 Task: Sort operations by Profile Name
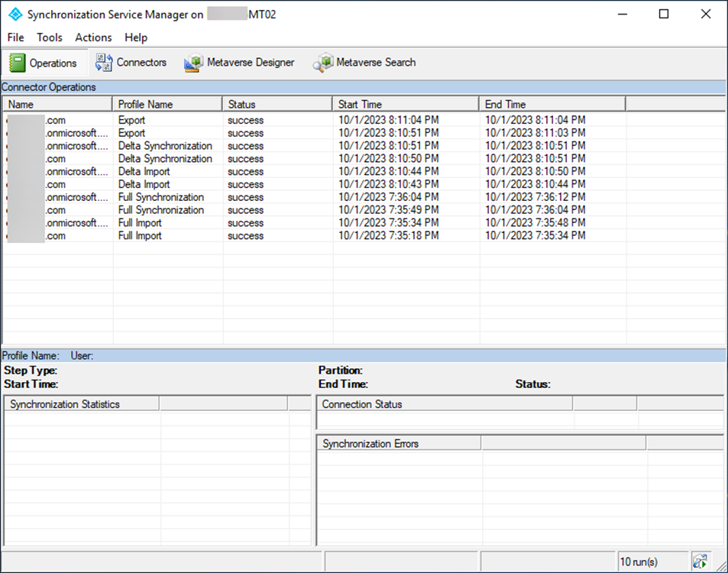click(165, 104)
